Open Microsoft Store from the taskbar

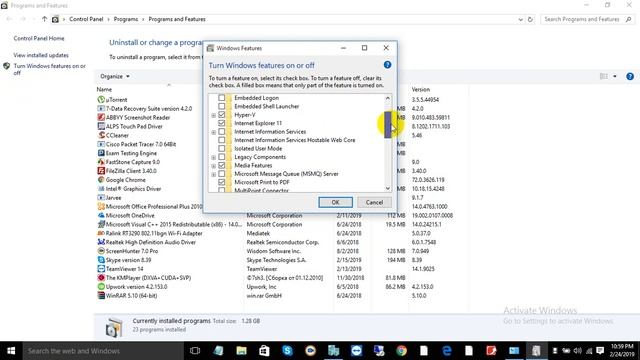tap(264, 351)
